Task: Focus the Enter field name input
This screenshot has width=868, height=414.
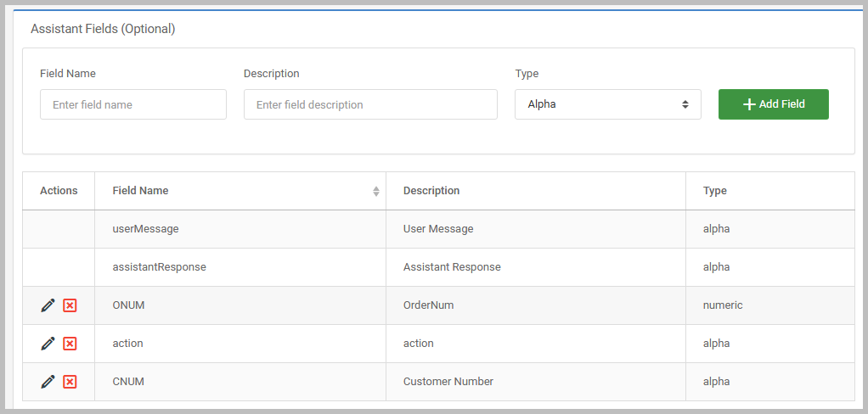Action: (x=133, y=104)
